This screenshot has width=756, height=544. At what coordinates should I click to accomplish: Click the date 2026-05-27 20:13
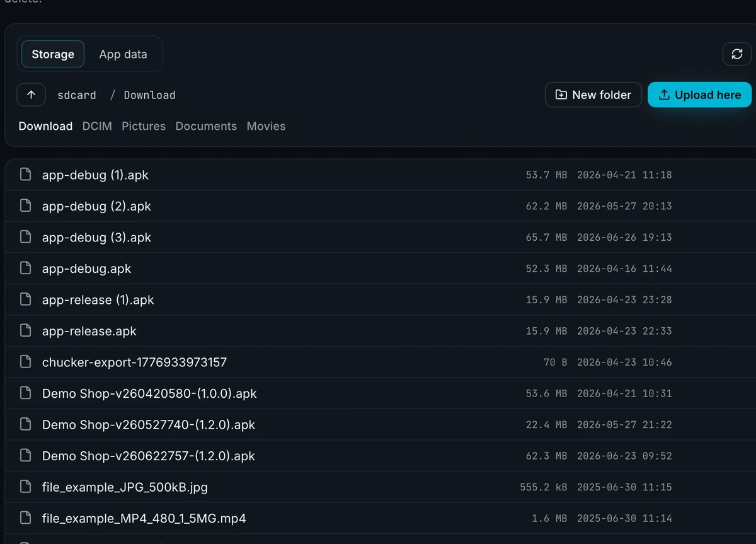[624, 206]
